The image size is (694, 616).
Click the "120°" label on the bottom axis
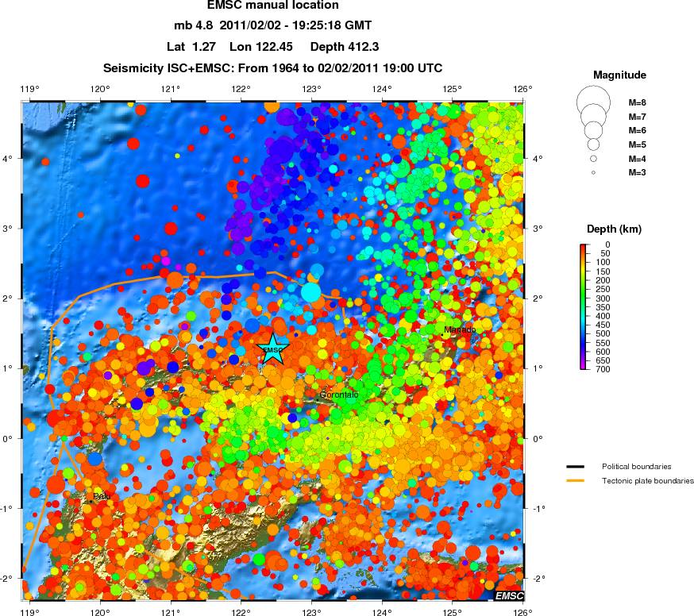(x=99, y=612)
